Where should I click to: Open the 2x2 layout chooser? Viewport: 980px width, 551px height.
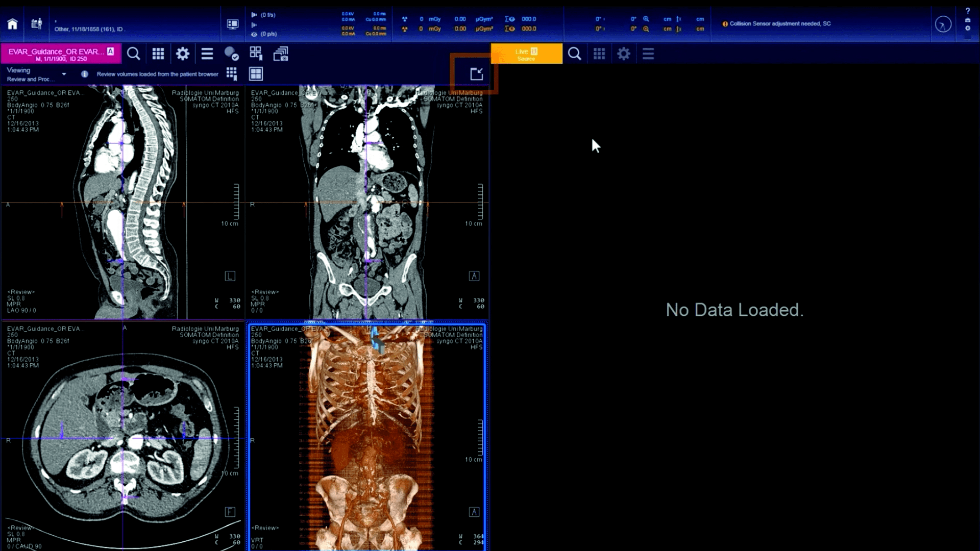click(x=256, y=73)
